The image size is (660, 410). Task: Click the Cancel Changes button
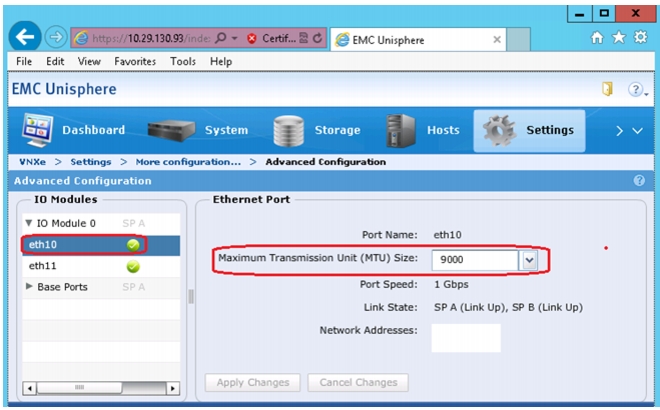coord(358,383)
